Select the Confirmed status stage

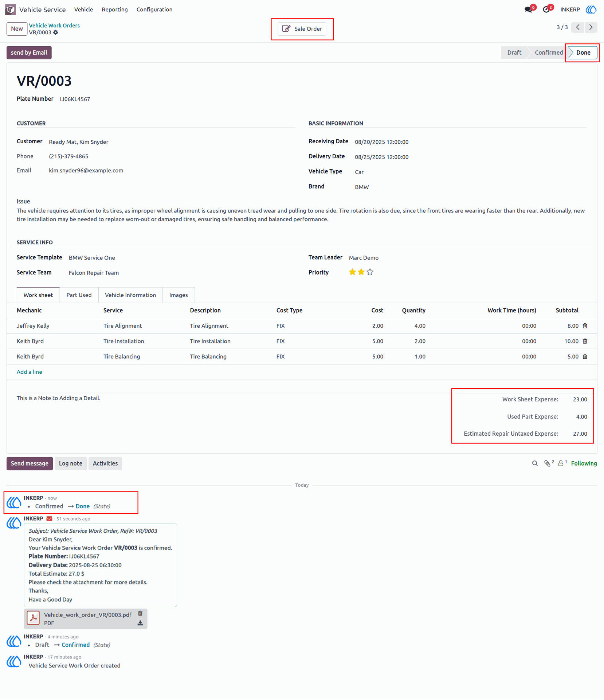[548, 52]
